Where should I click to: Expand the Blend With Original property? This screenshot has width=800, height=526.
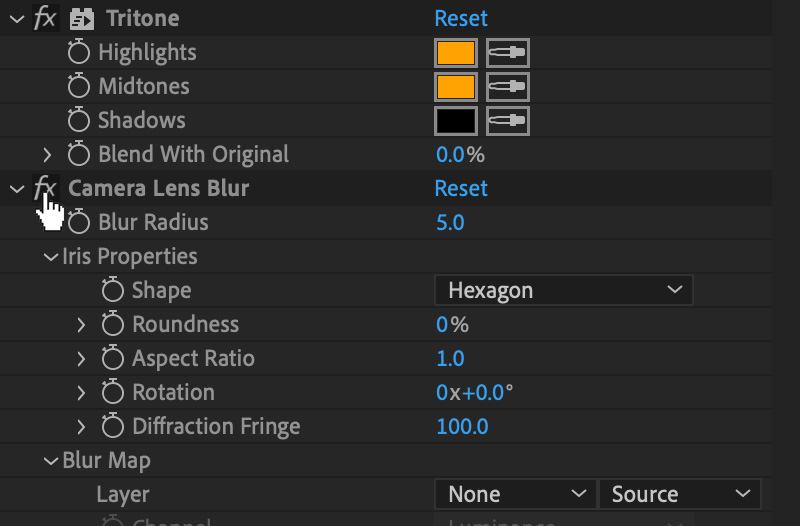pyautogui.click(x=47, y=155)
